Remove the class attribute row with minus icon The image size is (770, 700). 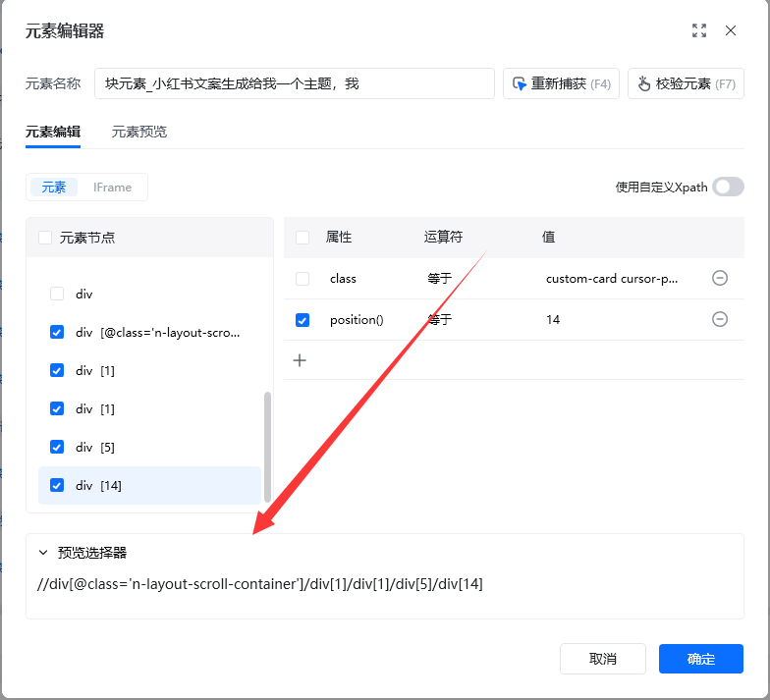(x=719, y=279)
